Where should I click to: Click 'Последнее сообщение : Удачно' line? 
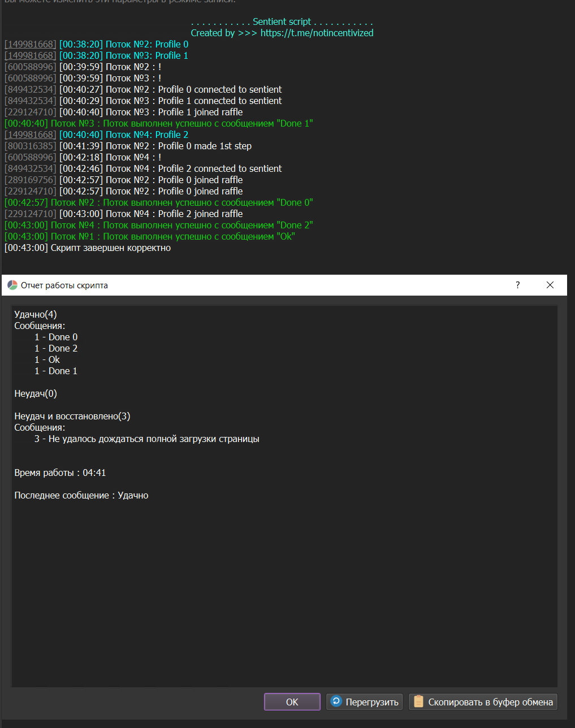point(81,495)
